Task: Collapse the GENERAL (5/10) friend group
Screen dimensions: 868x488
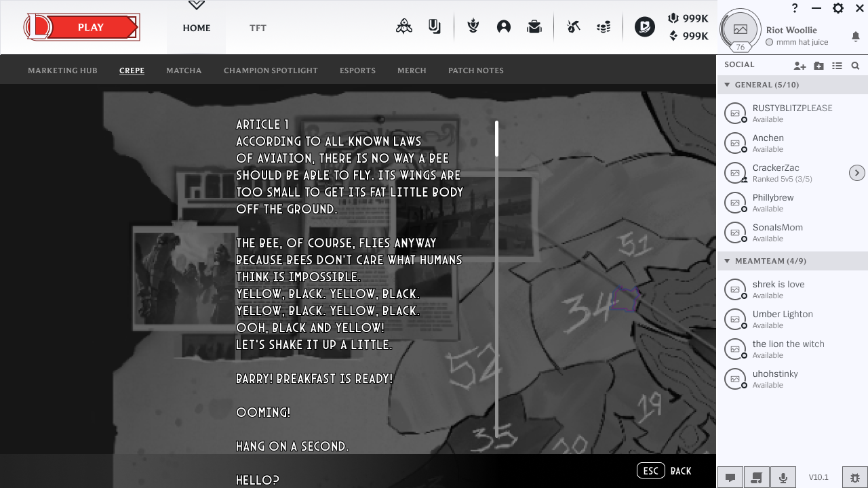Action: pos(792,85)
